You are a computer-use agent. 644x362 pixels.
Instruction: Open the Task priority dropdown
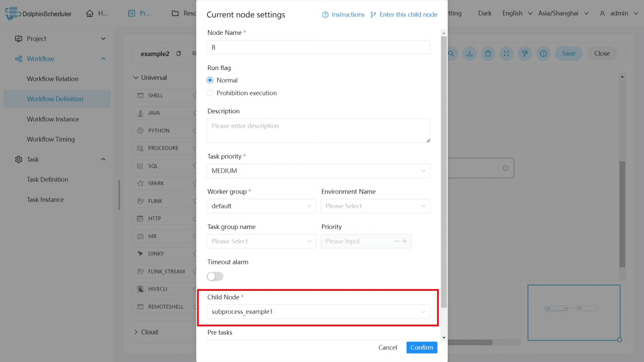(318, 171)
